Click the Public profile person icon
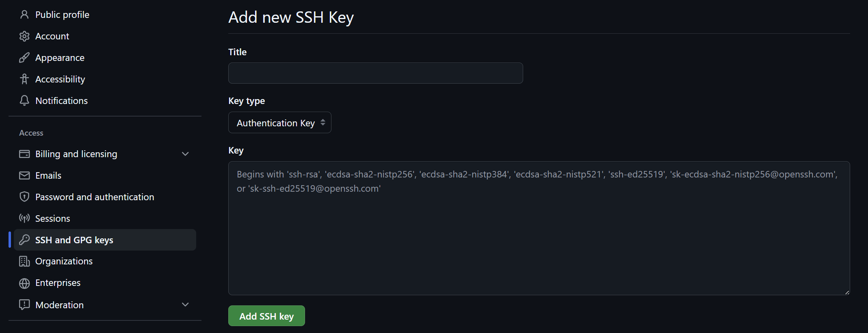This screenshot has width=868, height=333. [x=24, y=14]
